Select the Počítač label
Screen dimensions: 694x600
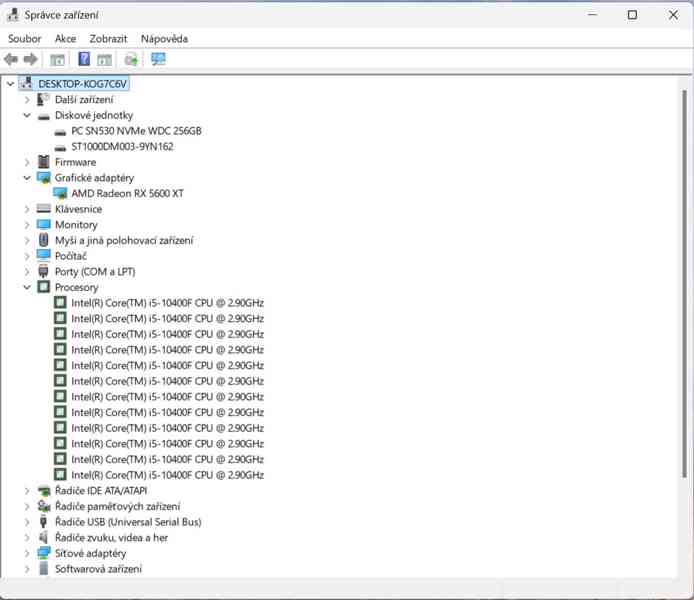(70, 256)
